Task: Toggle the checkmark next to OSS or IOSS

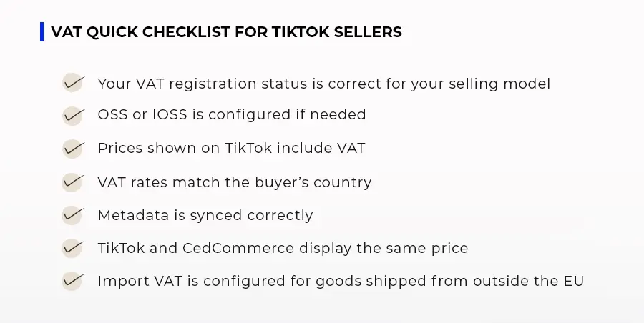Action: [72, 114]
